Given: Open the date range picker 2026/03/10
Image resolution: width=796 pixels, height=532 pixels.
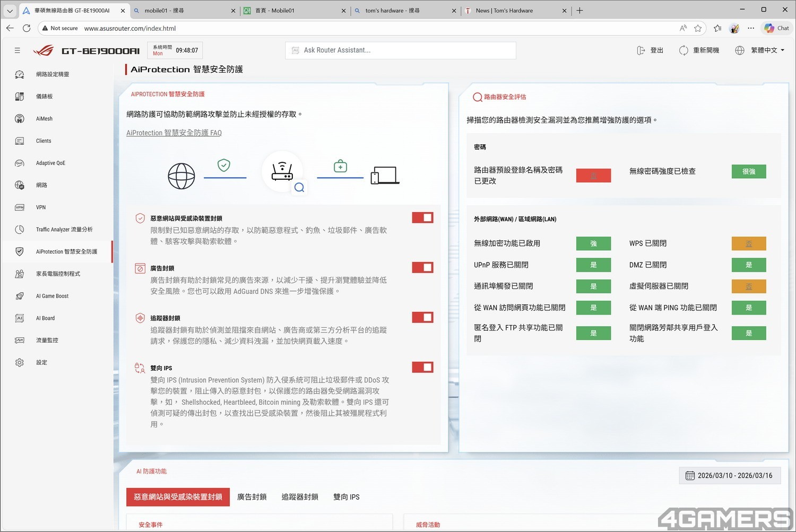Looking at the screenshot, I should click(x=730, y=476).
